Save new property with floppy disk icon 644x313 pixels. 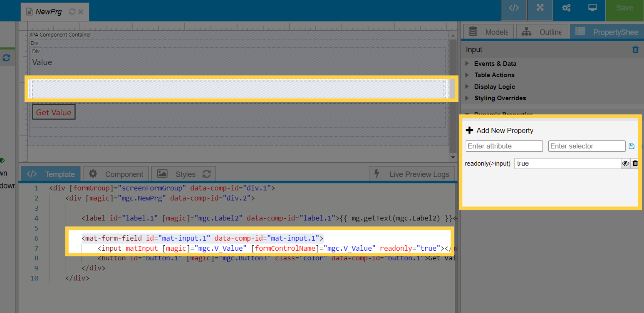pyautogui.click(x=632, y=146)
